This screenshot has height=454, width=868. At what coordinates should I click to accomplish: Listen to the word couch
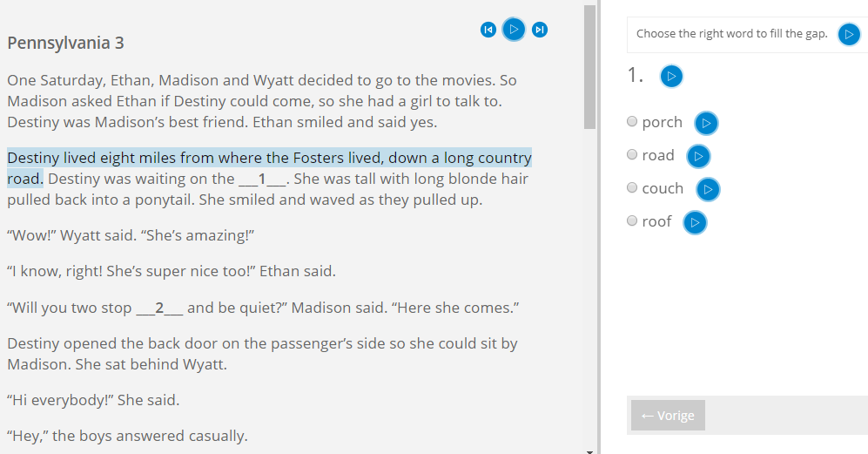pos(708,190)
